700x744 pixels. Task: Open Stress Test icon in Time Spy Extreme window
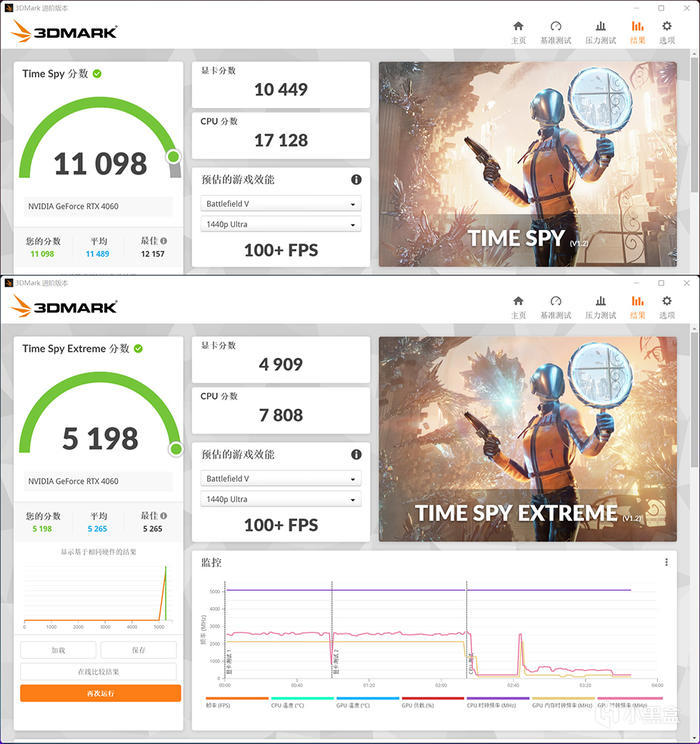point(600,307)
